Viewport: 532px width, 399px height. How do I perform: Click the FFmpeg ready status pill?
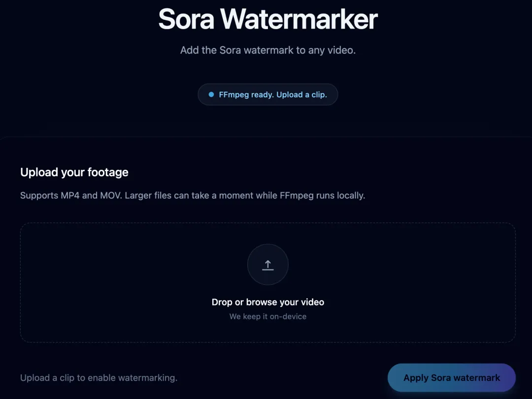(x=267, y=94)
